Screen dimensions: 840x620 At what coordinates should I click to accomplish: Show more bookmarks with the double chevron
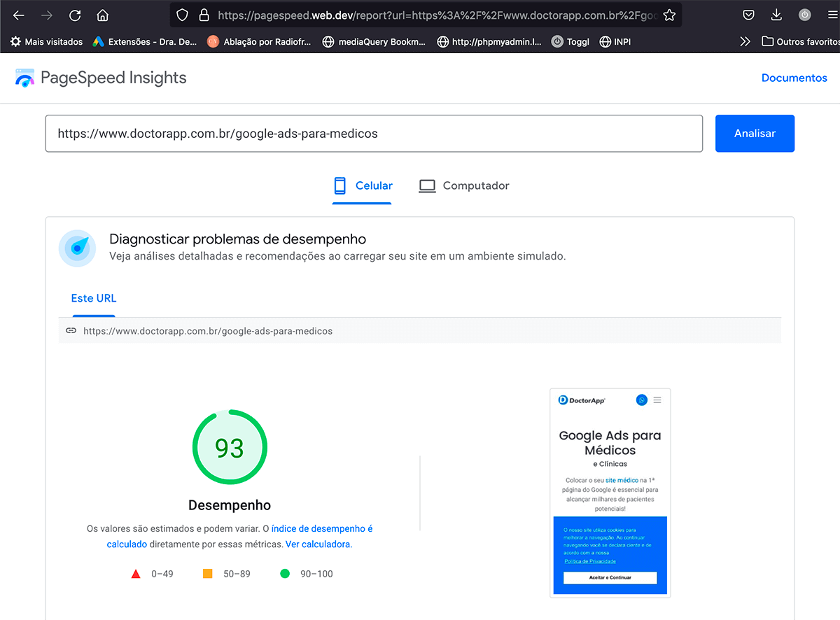pyautogui.click(x=745, y=41)
